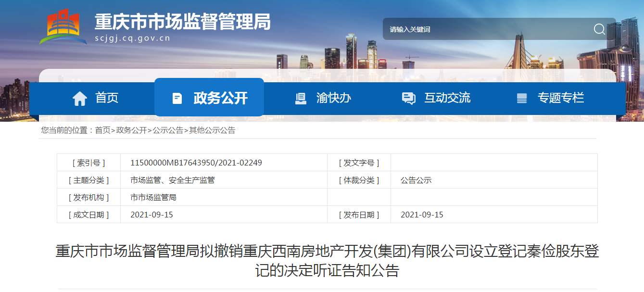
Task: Click the 公示公告 breadcrumb link
Action: pyautogui.click(x=168, y=130)
